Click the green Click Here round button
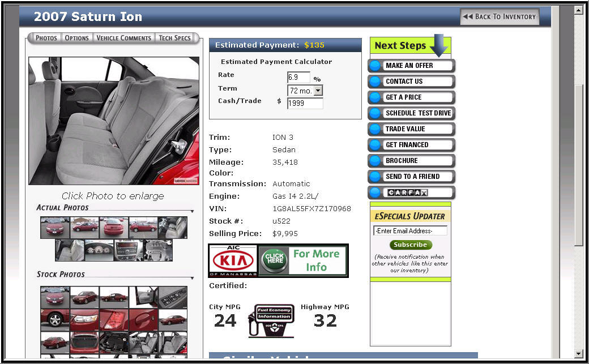This screenshot has height=364, width=589. click(x=274, y=260)
